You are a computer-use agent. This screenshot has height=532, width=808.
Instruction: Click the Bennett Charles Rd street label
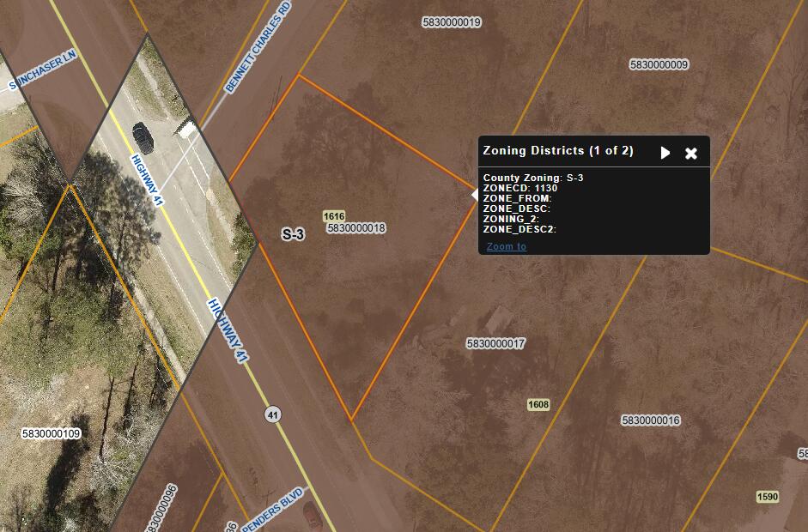click(258, 58)
